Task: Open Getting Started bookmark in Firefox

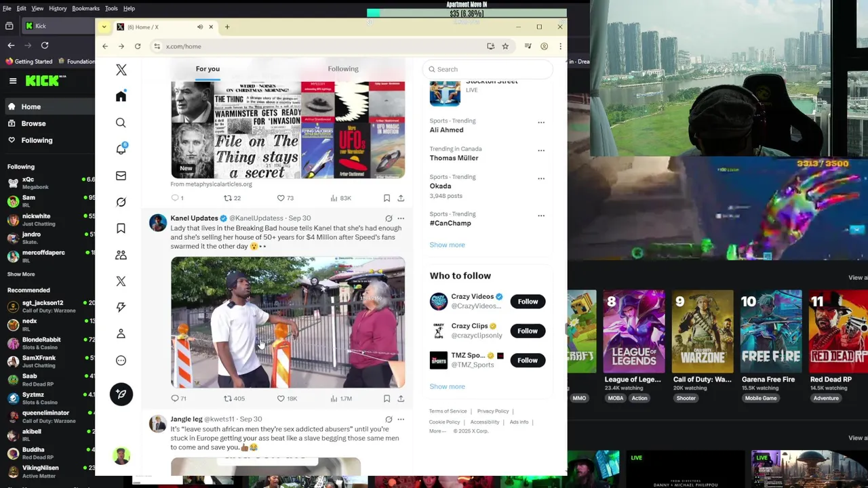Action: (x=28, y=61)
